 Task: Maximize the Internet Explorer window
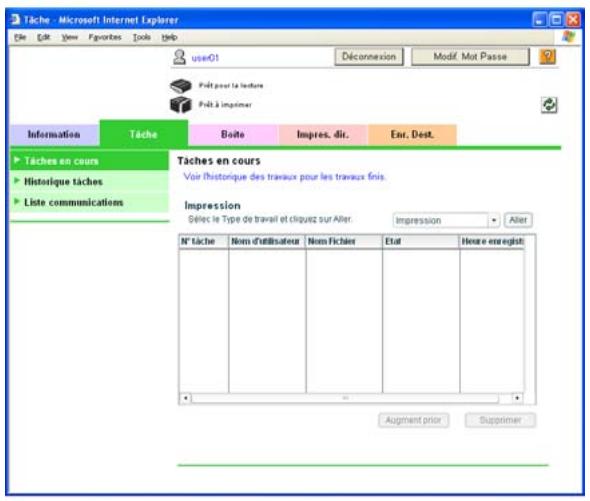point(556,20)
